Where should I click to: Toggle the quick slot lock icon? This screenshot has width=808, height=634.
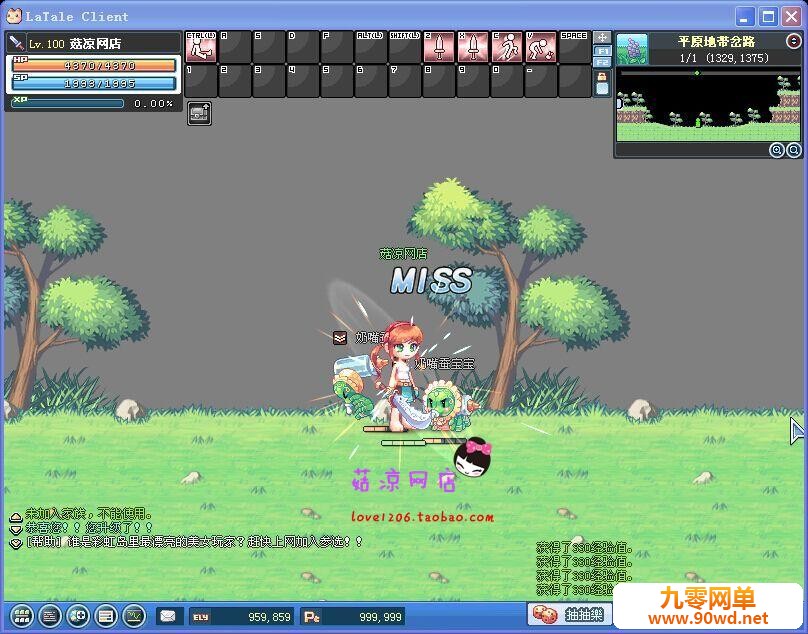602,77
